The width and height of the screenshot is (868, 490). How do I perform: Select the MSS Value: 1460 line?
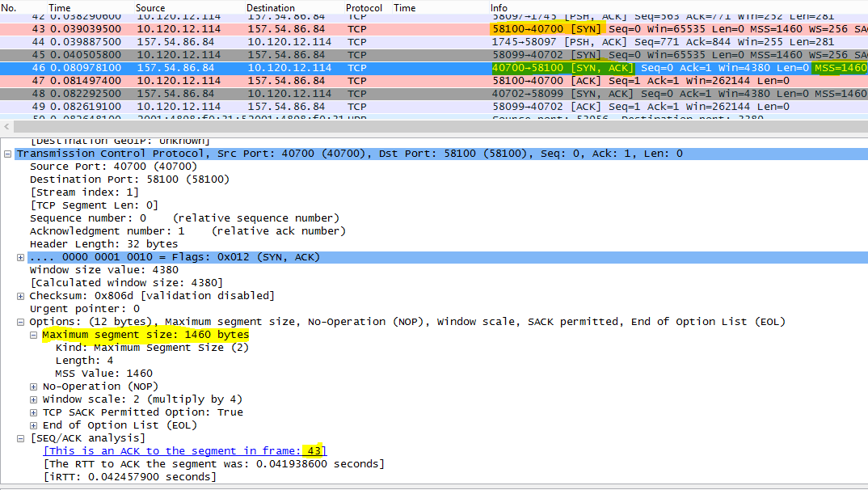pos(105,373)
